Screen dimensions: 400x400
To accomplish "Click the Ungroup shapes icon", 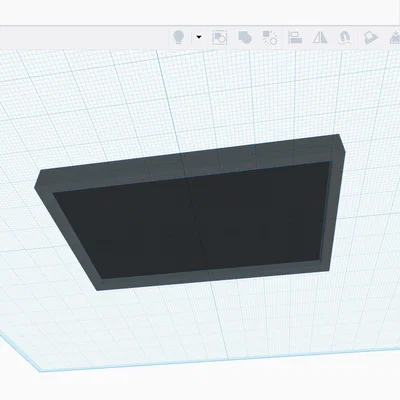I will pyautogui.click(x=270, y=37).
